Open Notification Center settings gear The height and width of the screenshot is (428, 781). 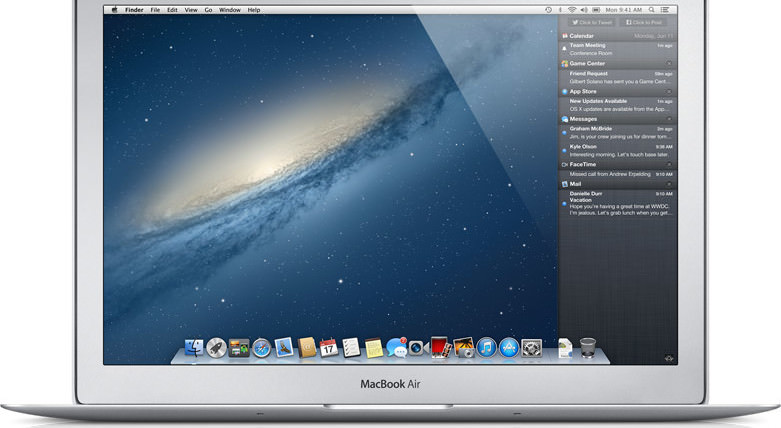(669, 358)
